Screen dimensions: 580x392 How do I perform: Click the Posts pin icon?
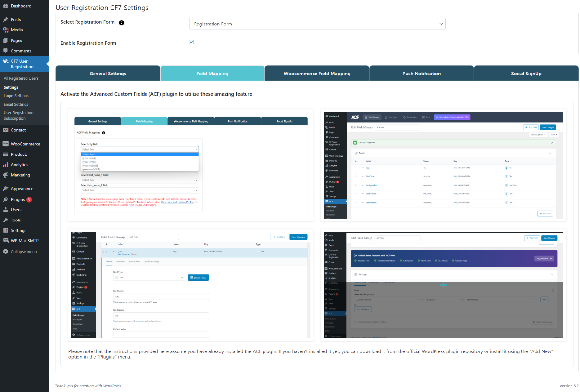(6, 20)
